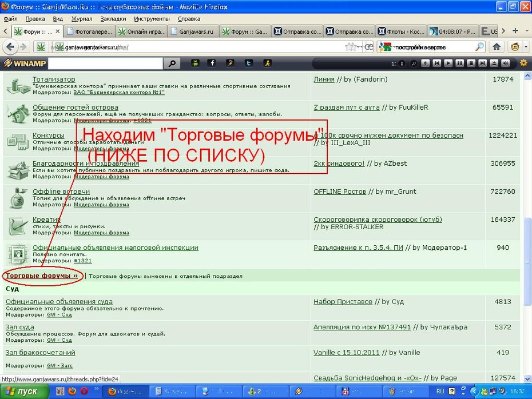Image resolution: width=532 pixels, height=399 pixels.
Task: Stop playback in Winamp toolbar
Action: click(471, 63)
